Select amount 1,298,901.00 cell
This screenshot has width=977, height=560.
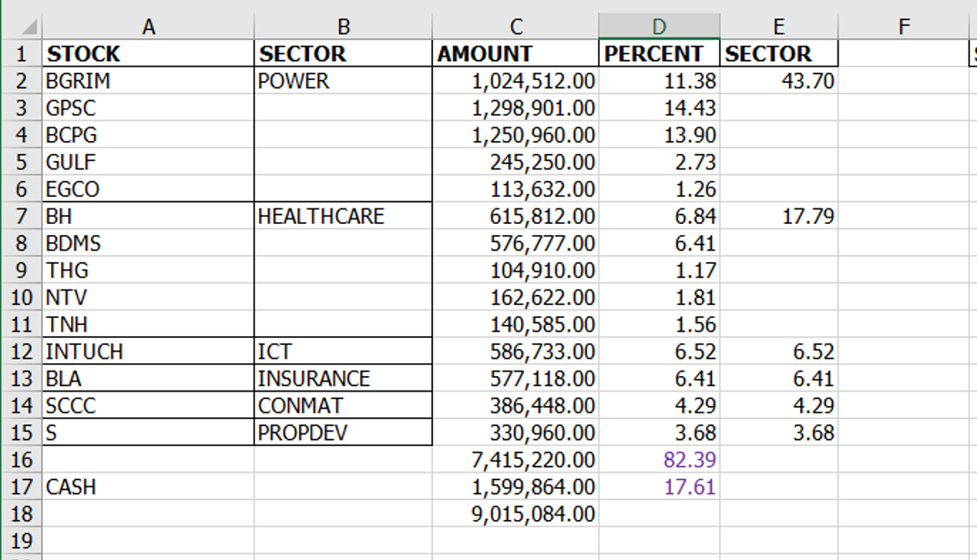515,108
